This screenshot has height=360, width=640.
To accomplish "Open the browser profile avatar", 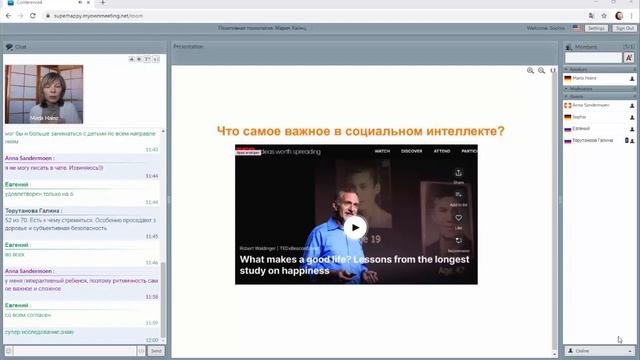I will coord(619,16).
